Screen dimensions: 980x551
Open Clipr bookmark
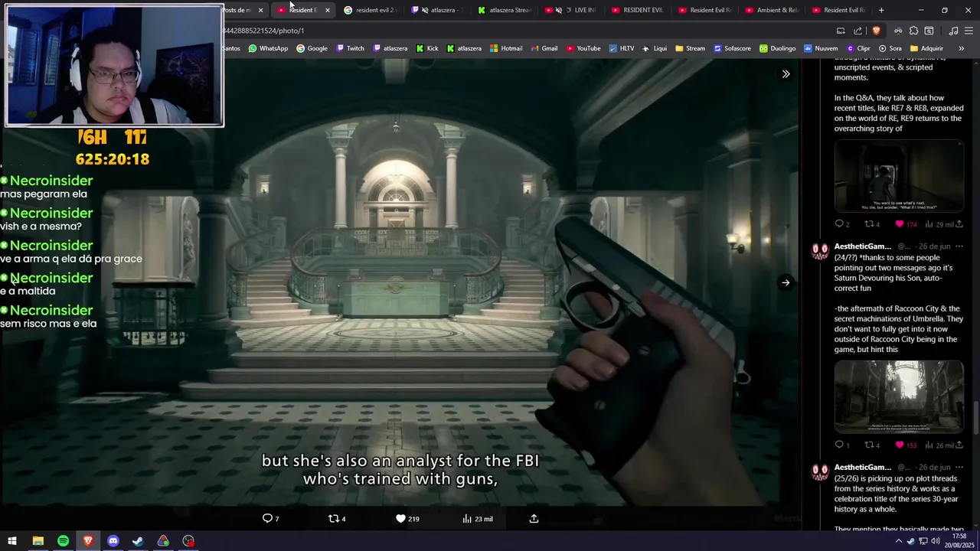tap(857, 48)
